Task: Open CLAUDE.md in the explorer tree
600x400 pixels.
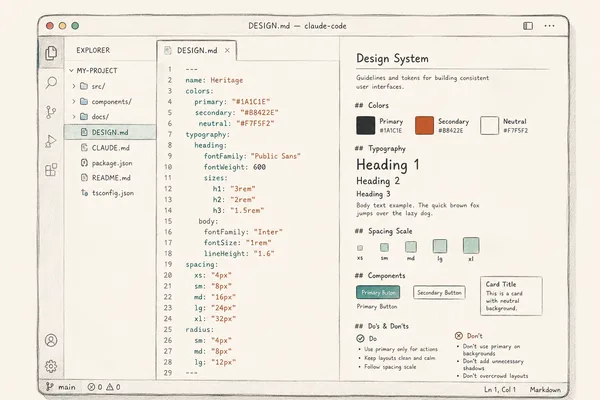Action: coord(110,147)
